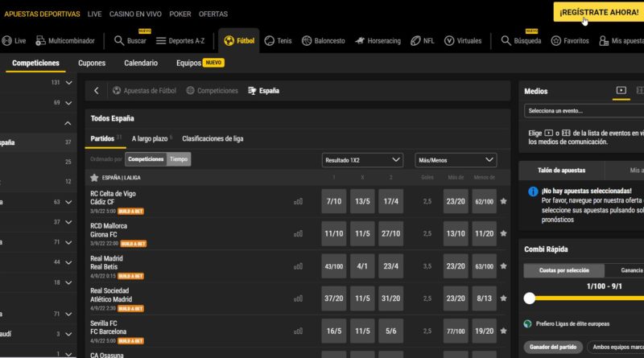Favorite the Mallorca vs Girona match

point(504,233)
